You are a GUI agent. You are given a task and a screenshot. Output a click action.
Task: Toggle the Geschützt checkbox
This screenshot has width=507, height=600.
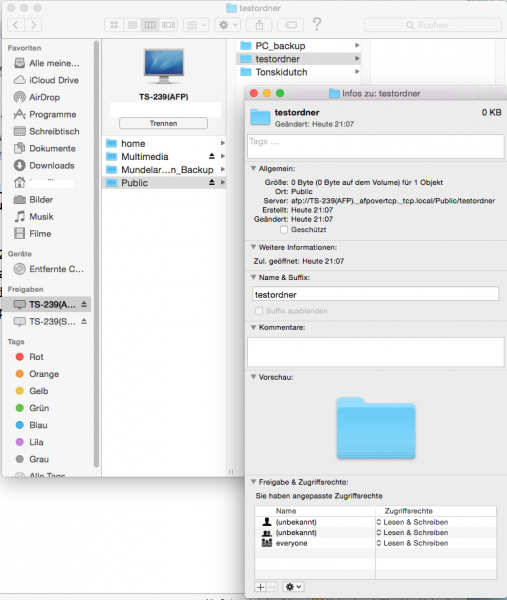pyautogui.click(x=284, y=230)
